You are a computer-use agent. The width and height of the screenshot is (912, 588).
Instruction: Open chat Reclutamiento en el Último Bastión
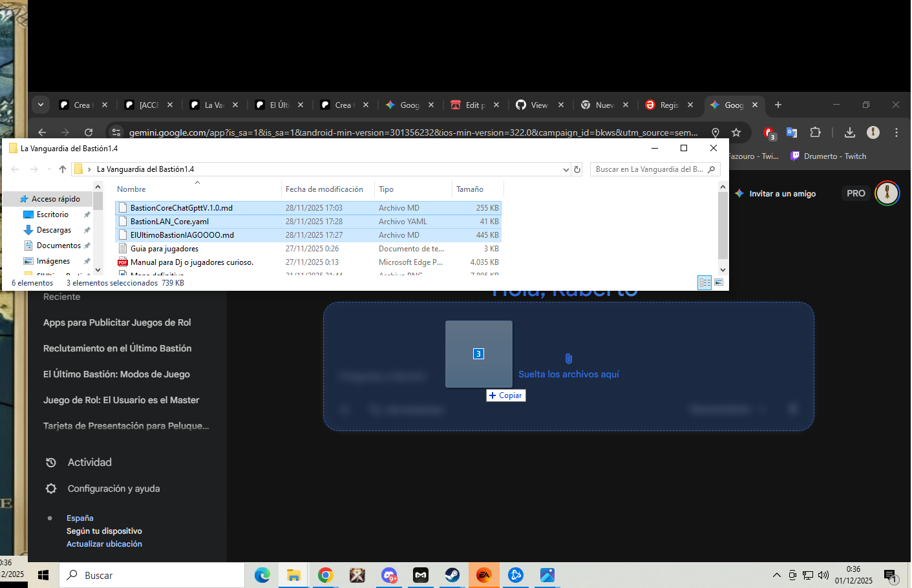(x=117, y=348)
